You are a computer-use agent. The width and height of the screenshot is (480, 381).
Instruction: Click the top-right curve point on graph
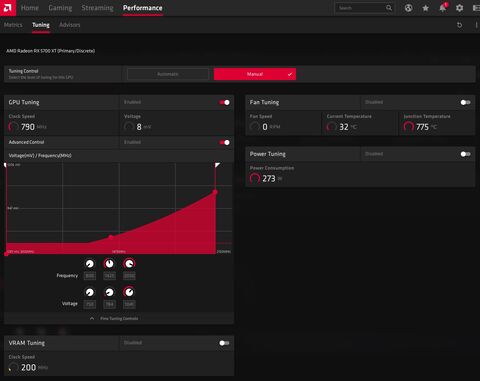[x=215, y=192]
